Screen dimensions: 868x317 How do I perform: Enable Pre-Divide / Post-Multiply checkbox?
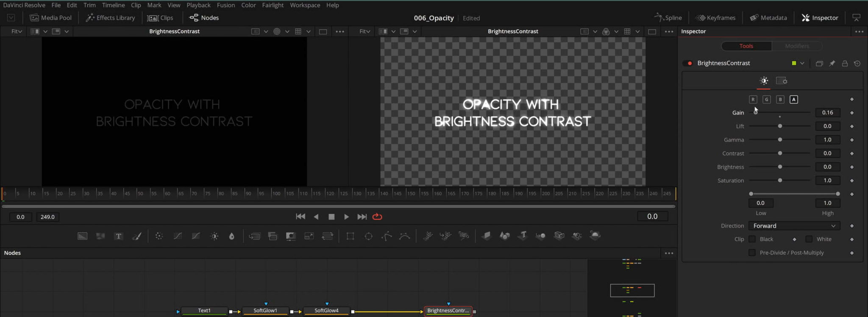coord(752,253)
